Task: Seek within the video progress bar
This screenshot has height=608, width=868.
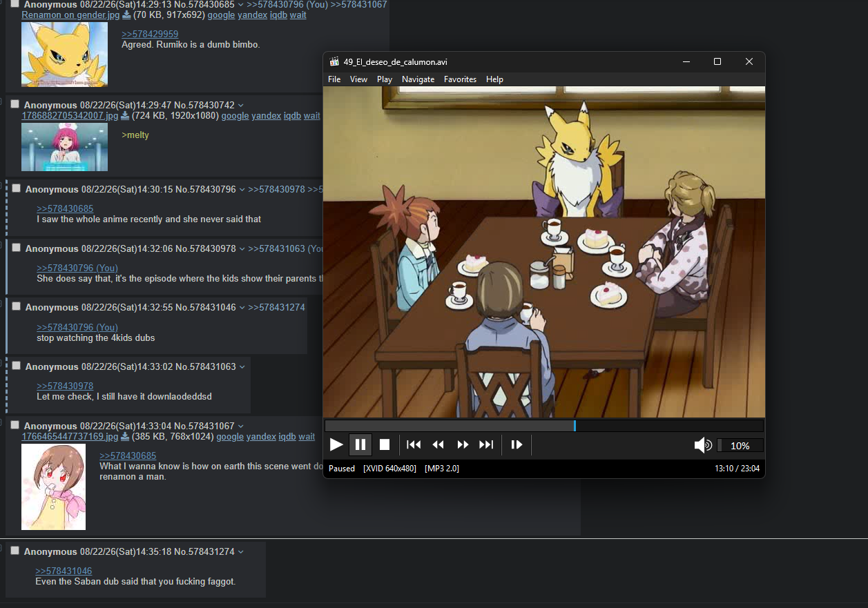Action: click(x=544, y=426)
